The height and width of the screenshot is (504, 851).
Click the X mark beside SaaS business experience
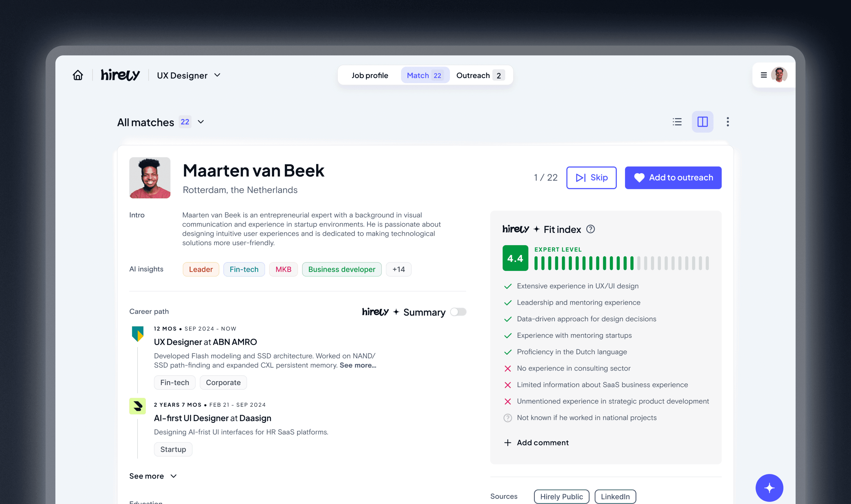pyautogui.click(x=508, y=385)
